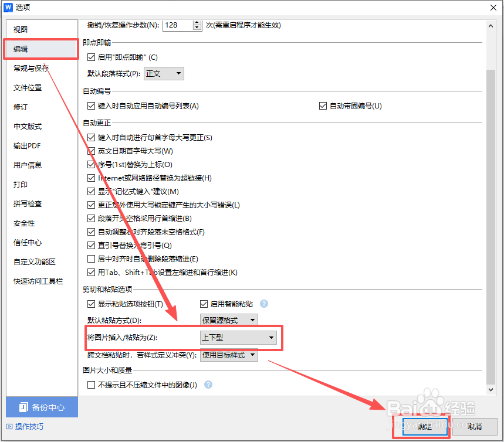Toggle 更正意外使用大写锁定键 checkbox
This screenshot has width=504, height=442.
(x=92, y=205)
